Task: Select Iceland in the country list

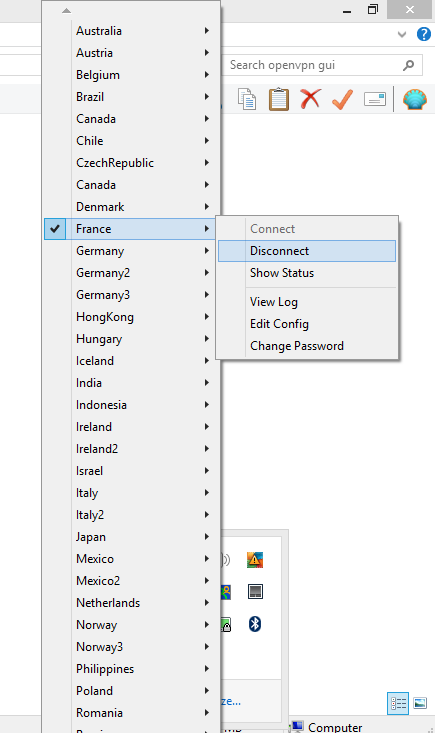Action: pos(130,361)
